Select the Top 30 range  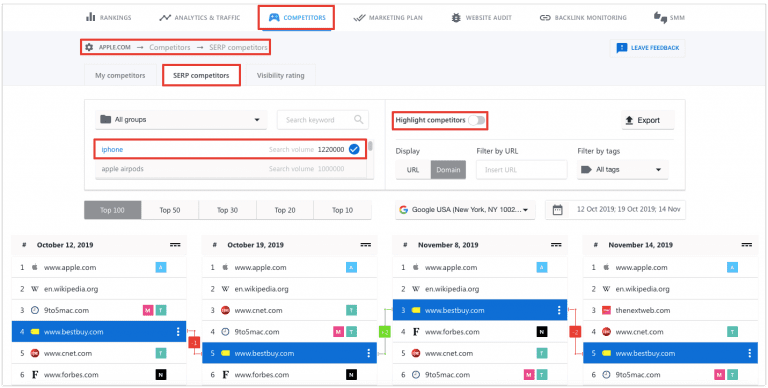(228, 210)
